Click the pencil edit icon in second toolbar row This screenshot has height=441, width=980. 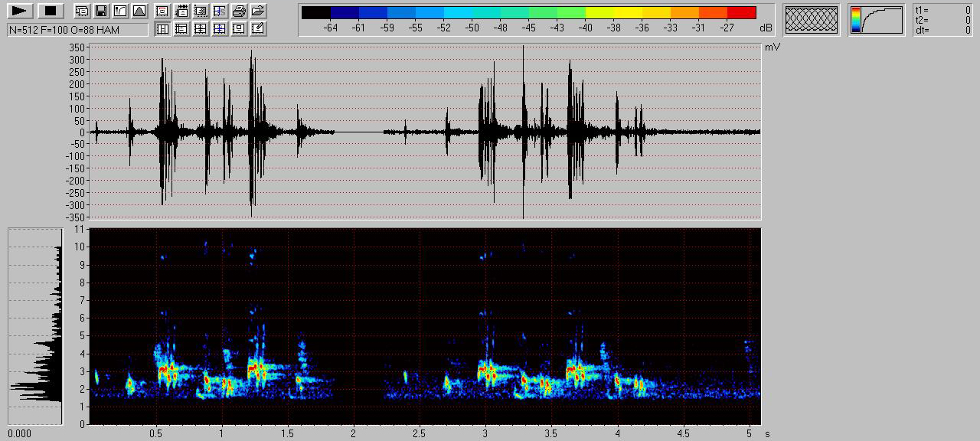tap(258, 29)
